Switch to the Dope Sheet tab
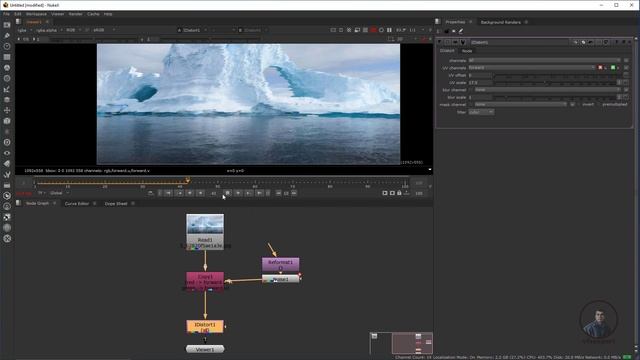 116,203
